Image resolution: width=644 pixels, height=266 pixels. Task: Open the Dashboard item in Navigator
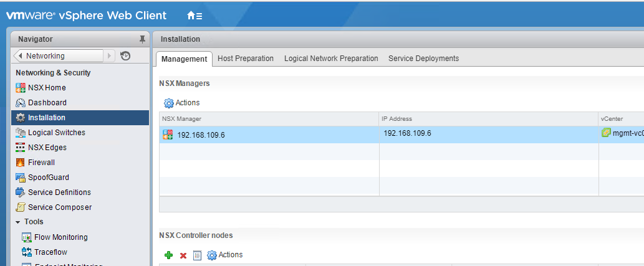coord(47,103)
